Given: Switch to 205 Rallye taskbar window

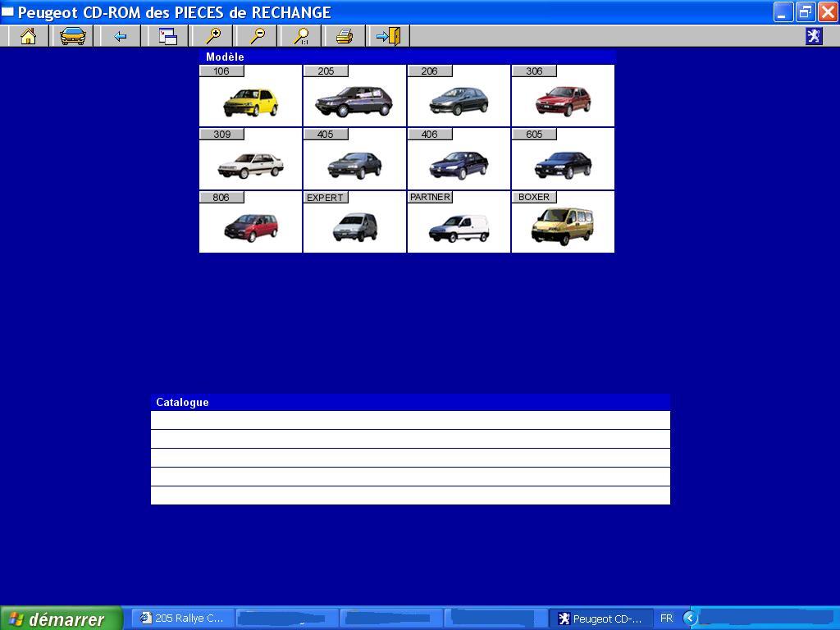Looking at the screenshot, I should click(x=183, y=619).
